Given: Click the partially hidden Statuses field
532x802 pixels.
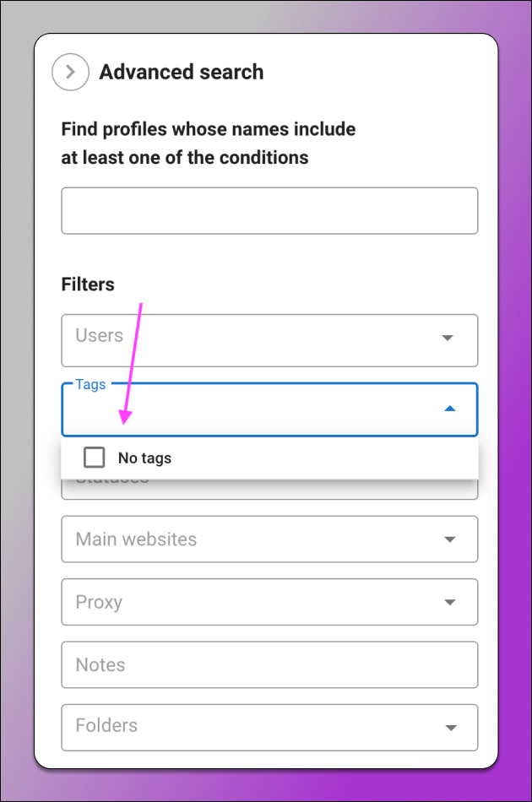Looking at the screenshot, I should tap(269, 490).
